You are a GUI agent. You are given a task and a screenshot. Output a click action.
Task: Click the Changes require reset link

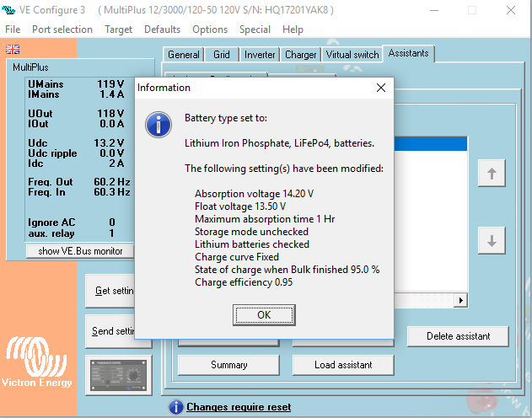(x=239, y=407)
